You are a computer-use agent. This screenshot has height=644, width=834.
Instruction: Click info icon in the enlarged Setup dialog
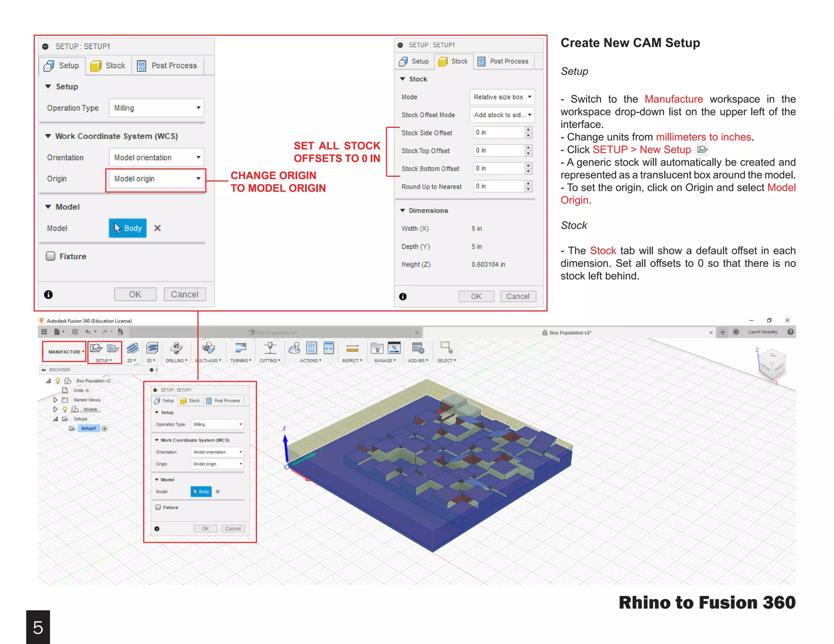click(48, 294)
